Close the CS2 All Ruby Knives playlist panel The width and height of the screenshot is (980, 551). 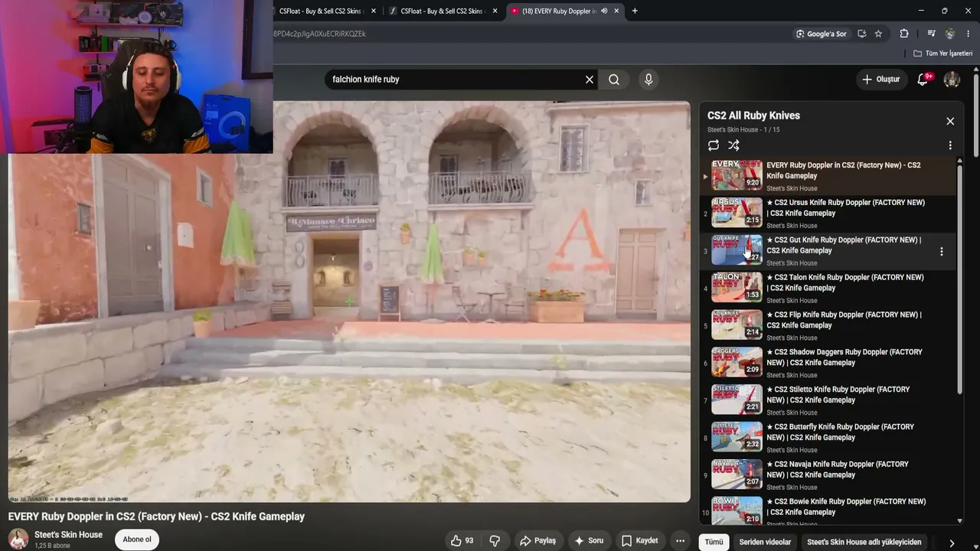(x=950, y=122)
